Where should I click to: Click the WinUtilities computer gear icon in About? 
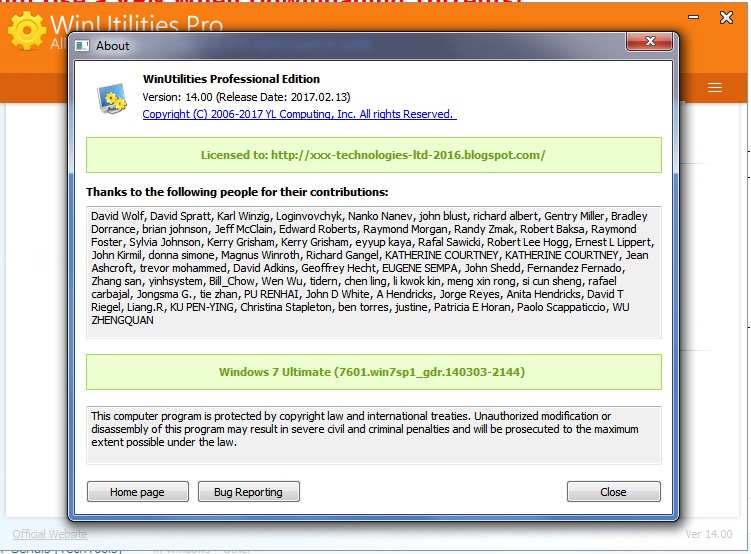click(112, 98)
